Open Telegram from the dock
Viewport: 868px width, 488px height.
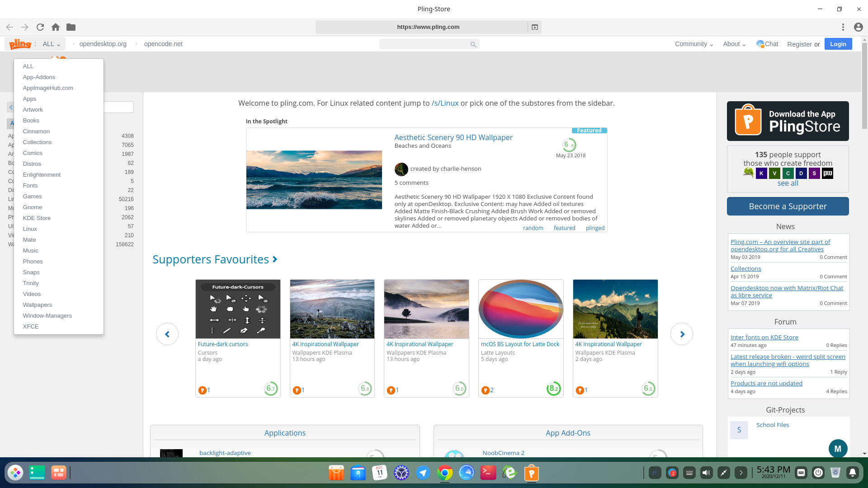pos(423,473)
